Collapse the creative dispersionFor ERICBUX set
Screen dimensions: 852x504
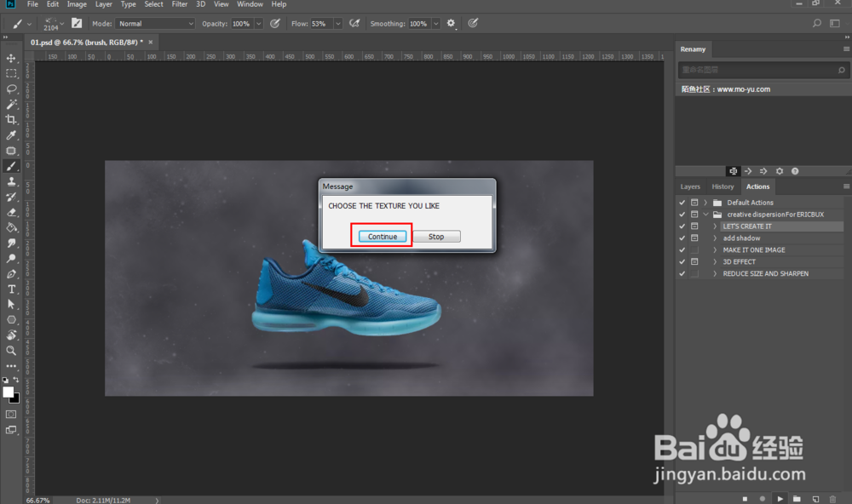[x=705, y=215]
